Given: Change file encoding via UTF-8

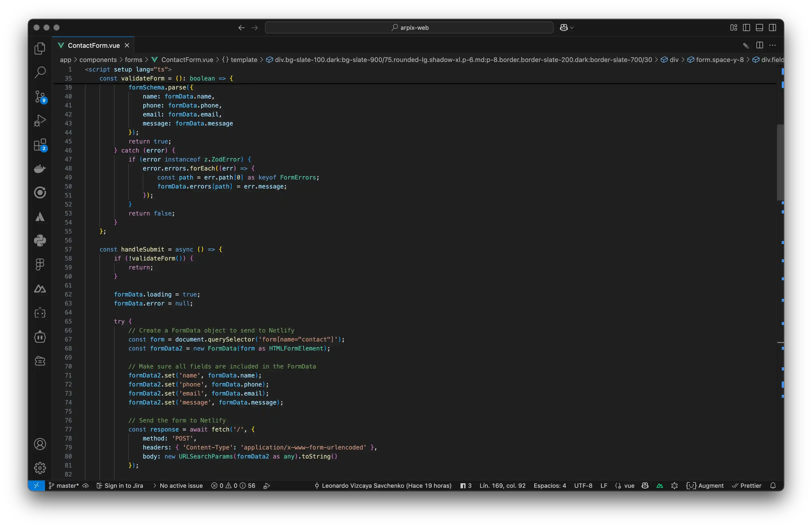Looking at the screenshot, I should pyautogui.click(x=583, y=486).
